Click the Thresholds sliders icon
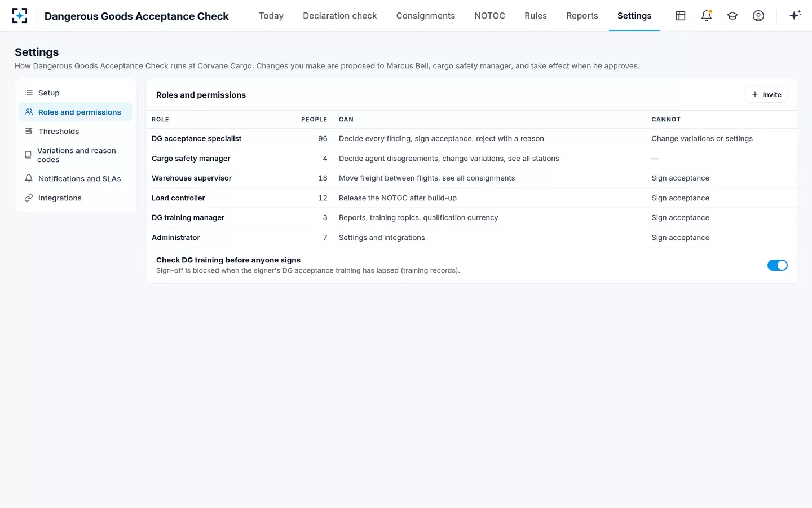The image size is (812, 508). [29, 131]
